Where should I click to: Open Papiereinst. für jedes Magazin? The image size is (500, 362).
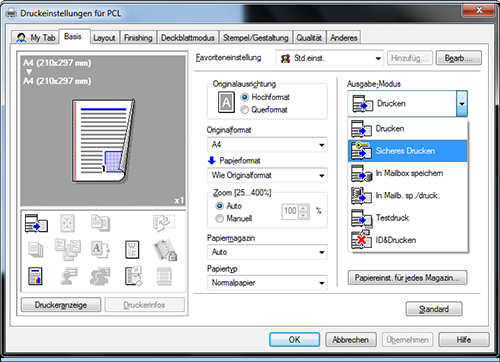tap(407, 278)
